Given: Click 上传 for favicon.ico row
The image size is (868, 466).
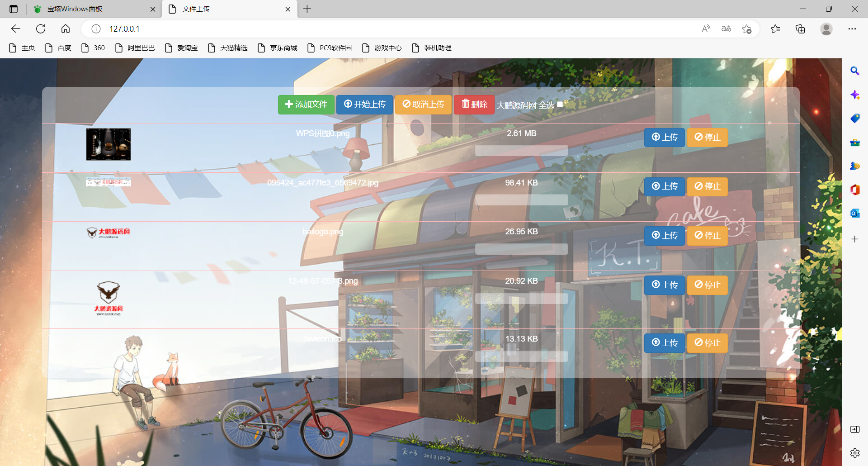Looking at the screenshot, I should click(664, 343).
